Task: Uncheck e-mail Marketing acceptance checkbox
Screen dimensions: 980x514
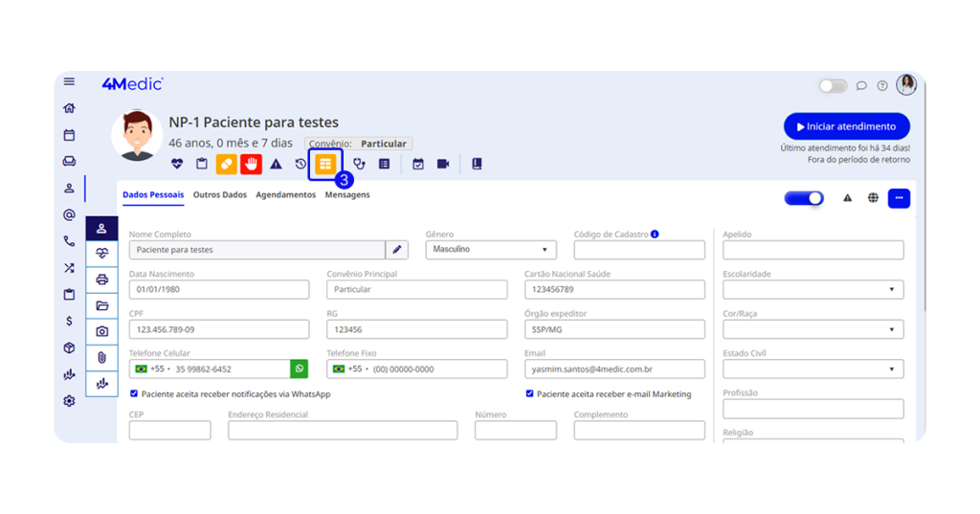Action: click(x=529, y=393)
